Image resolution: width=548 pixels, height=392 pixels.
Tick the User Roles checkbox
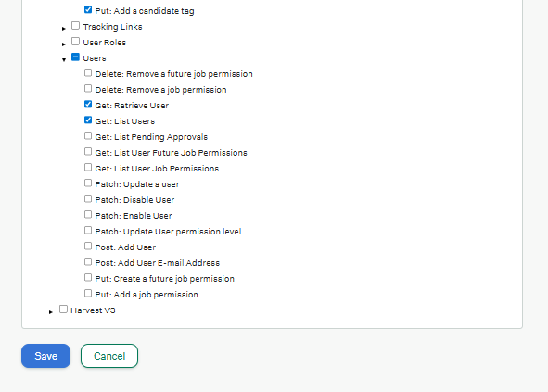point(75,41)
